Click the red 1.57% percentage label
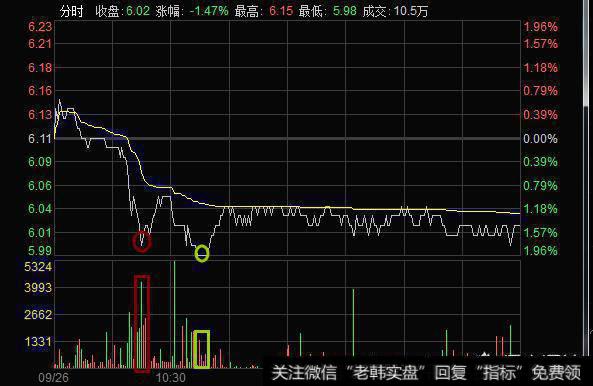593x386 pixels. 540,43
